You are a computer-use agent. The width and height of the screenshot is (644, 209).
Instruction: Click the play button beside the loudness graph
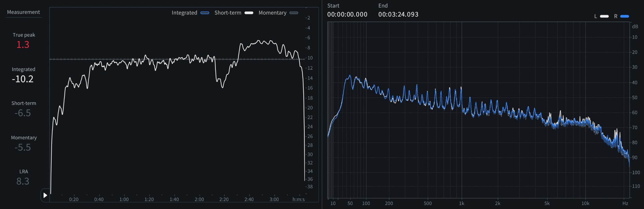point(45,195)
